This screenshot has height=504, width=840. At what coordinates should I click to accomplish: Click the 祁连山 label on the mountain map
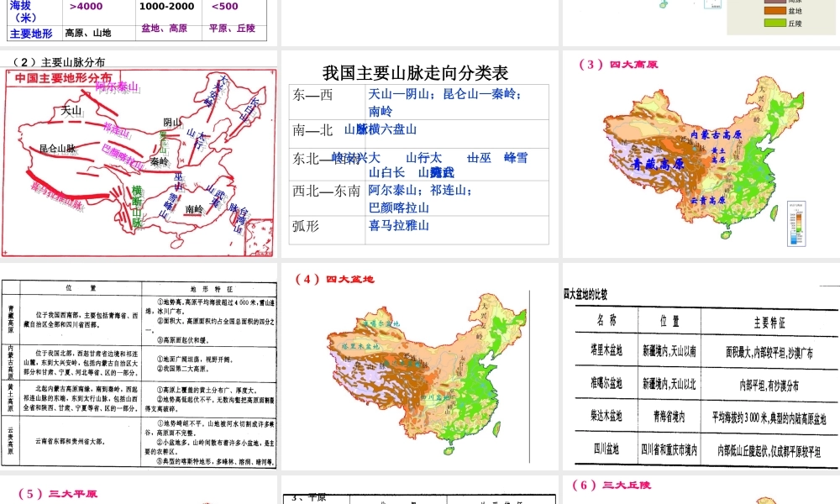[117, 130]
